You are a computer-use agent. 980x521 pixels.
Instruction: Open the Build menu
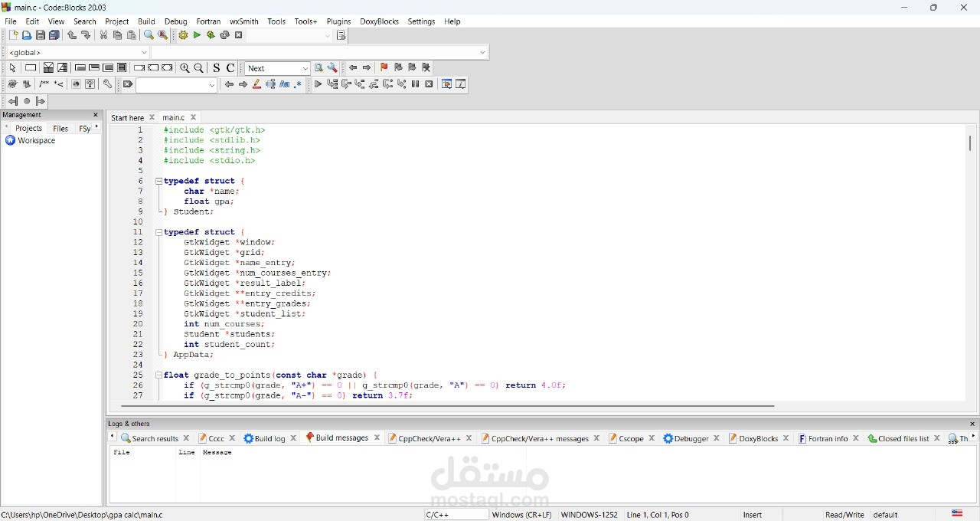tap(146, 21)
